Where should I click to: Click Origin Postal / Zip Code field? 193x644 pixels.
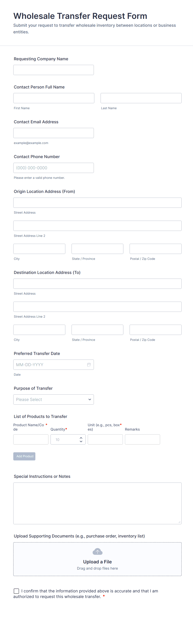pyautogui.click(x=155, y=249)
